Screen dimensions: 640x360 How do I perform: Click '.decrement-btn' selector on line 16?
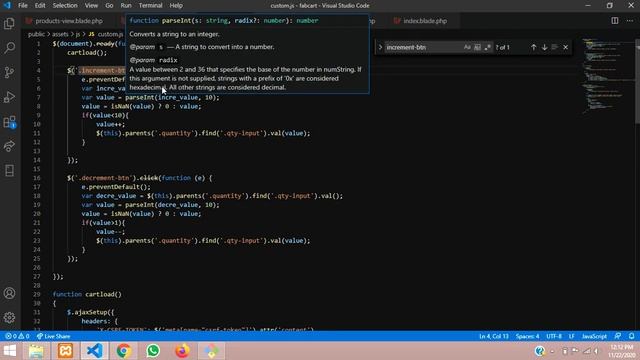[104, 178]
